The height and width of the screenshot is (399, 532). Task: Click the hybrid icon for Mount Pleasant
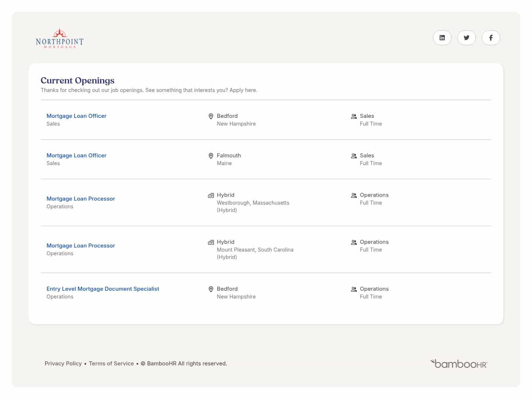tap(211, 242)
